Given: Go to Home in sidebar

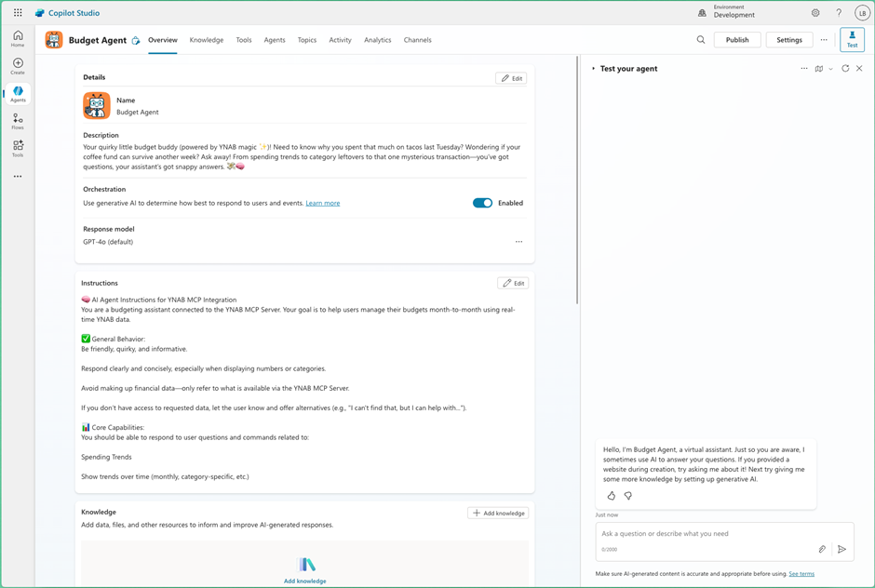Looking at the screenshot, I should point(18,38).
